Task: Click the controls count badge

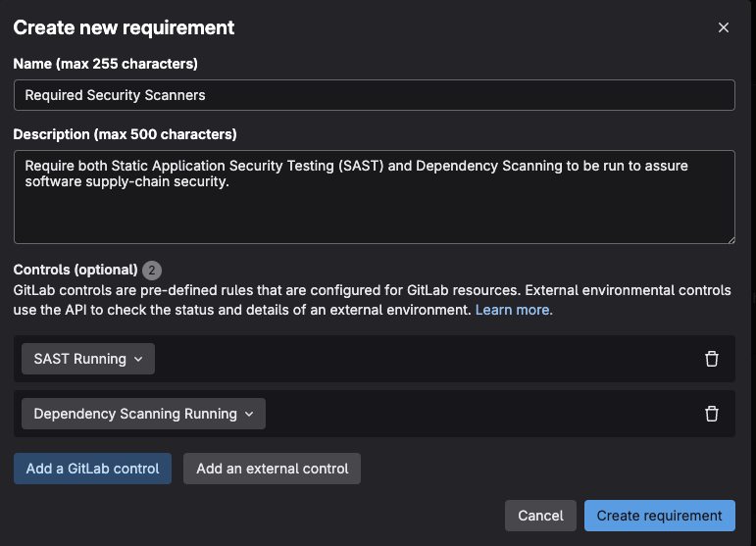Action: pos(152,271)
